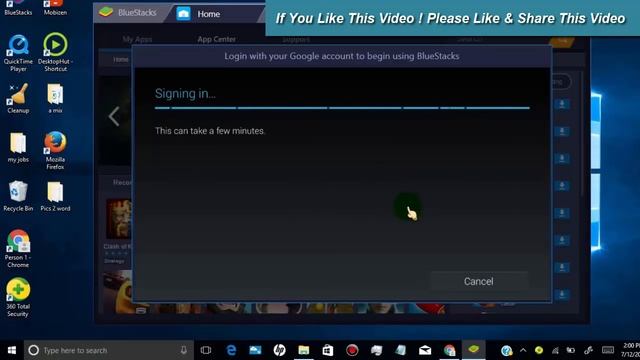Image resolution: width=640 pixels, height=360 pixels.
Task: Open QuickTime Player desktop shortcut
Action: (x=18, y=53)
